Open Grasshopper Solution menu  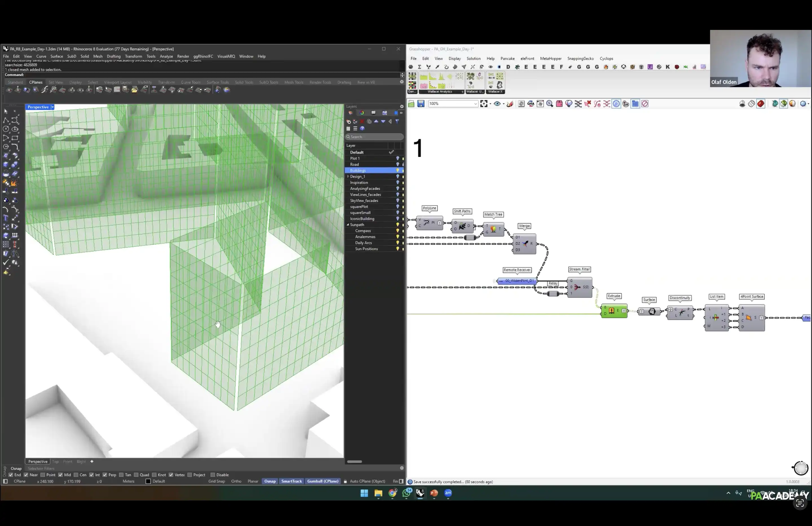[x=474, y=59]
